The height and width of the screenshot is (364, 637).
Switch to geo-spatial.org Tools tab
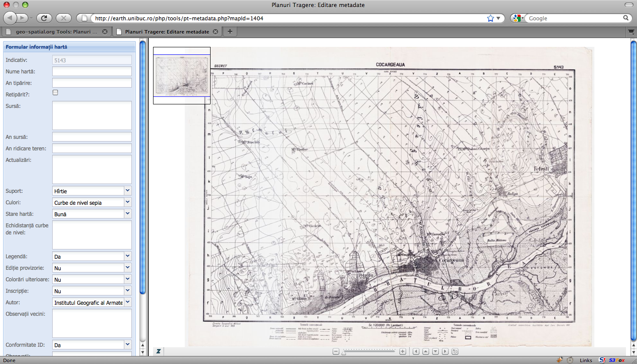56,32
